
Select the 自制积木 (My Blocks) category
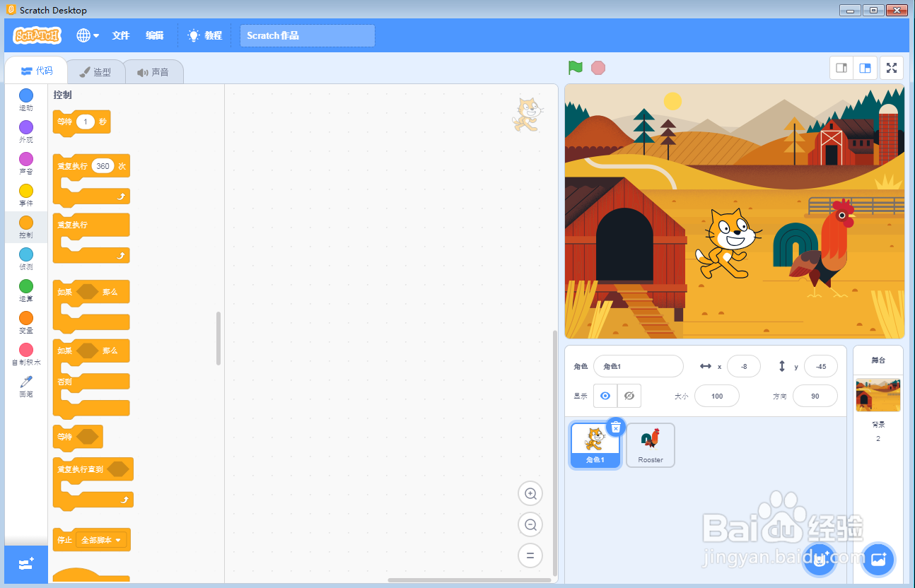(26, 354)
